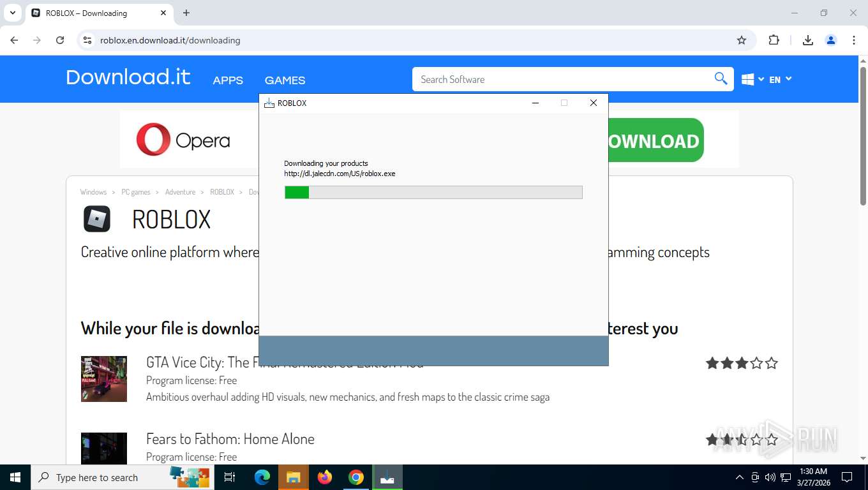This screenshot has width=868, height=490.
Task: Close the ROBLOX – Downloading tab
Action: 163,13
